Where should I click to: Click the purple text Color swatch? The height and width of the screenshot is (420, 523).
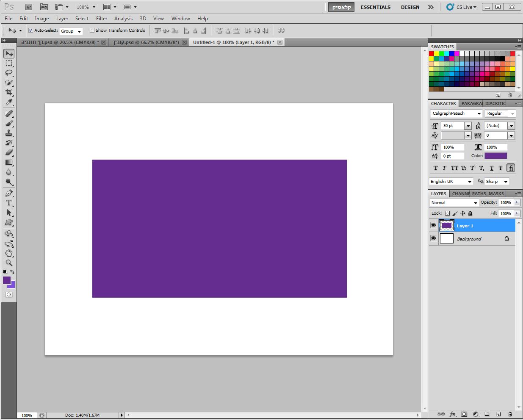pos(495,156)
